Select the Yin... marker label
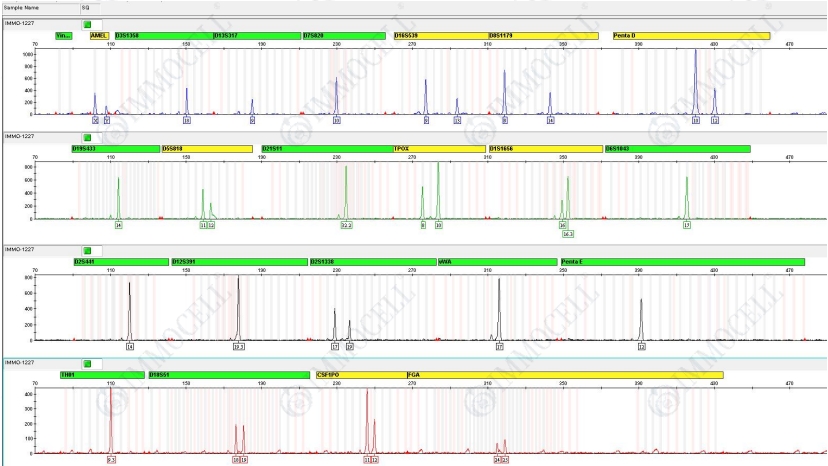Screen dimensions: 828x466 pos(64,36)
